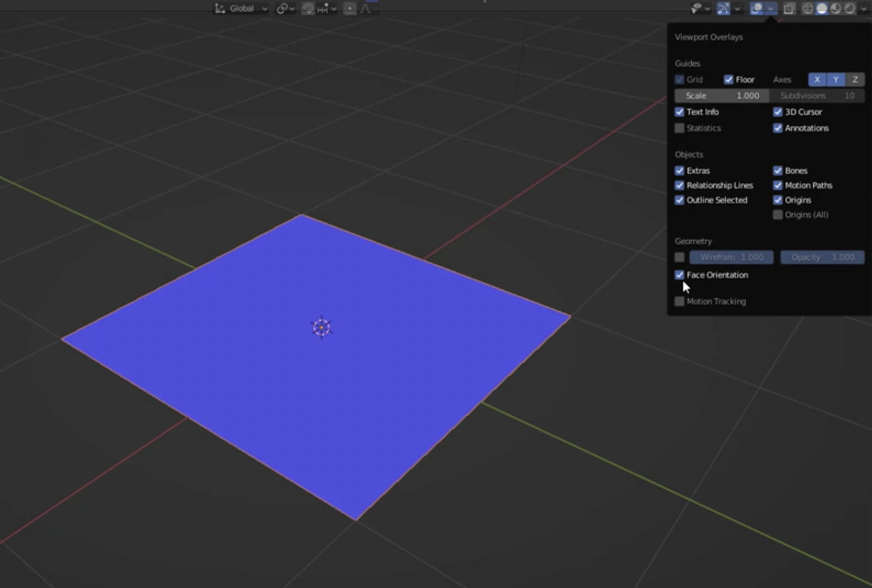
Task: Toggle the viewport gizmos icon
Action: pos(723,8)
